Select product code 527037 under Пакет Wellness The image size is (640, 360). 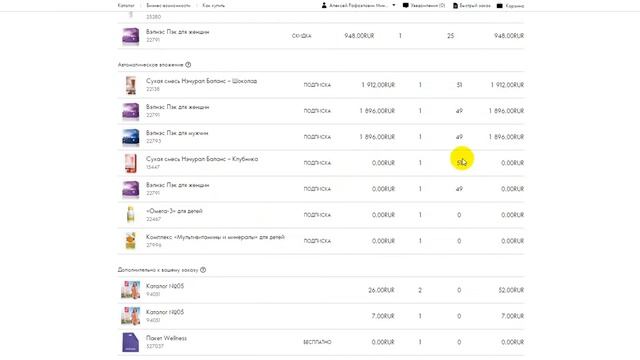tap(155, 346)
